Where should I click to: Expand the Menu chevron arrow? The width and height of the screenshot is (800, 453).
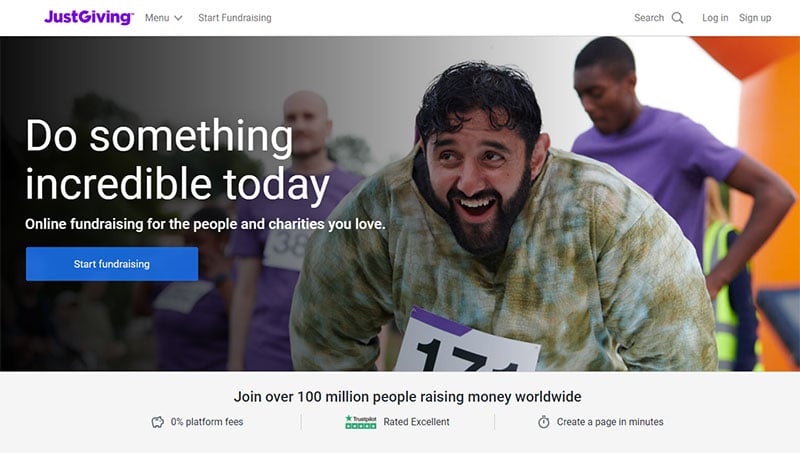coord(178,18)
